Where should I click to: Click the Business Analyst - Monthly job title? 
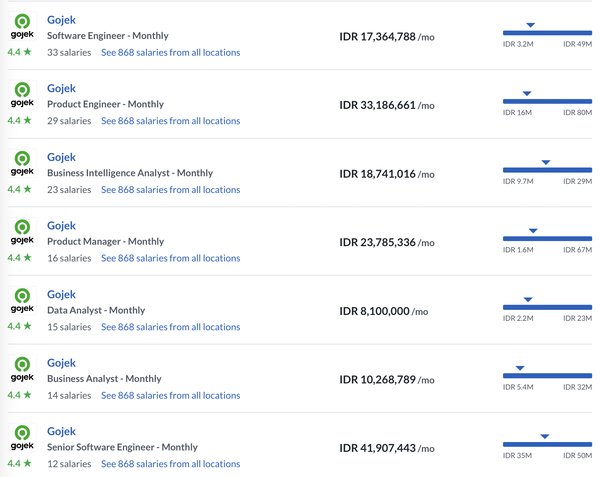pos(104,379)
